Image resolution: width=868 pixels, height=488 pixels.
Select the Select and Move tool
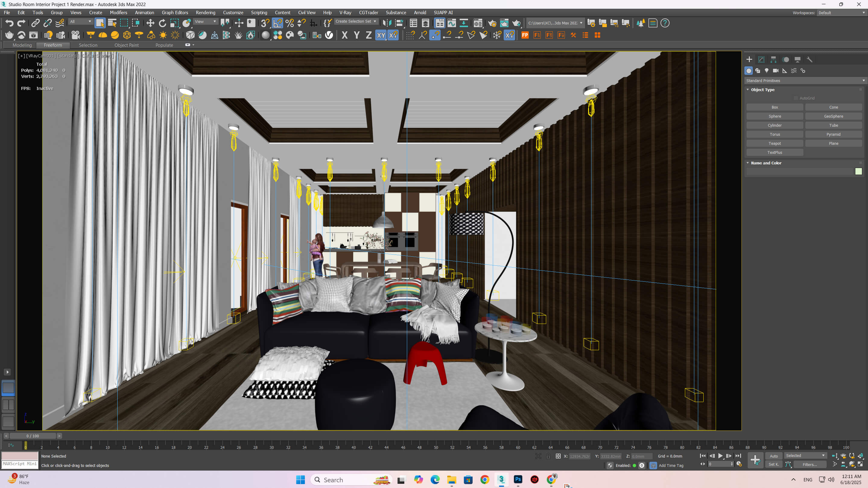(150, 23)
